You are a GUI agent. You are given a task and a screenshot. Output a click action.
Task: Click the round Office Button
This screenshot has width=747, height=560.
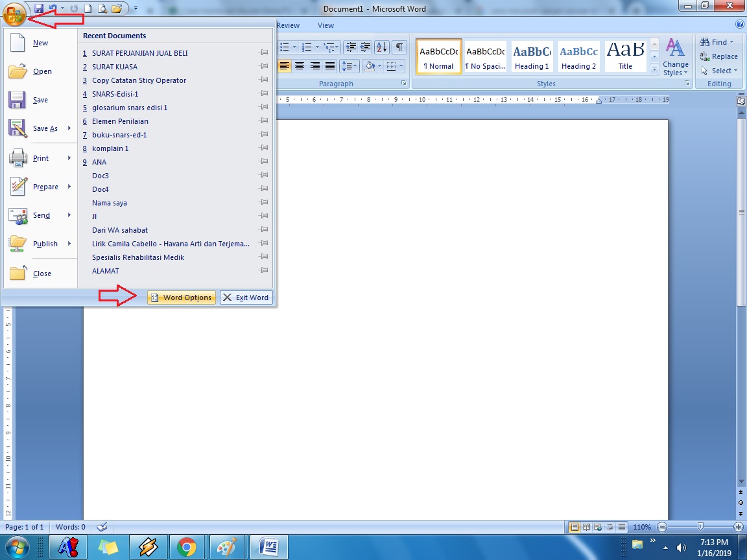pos(14,14)
